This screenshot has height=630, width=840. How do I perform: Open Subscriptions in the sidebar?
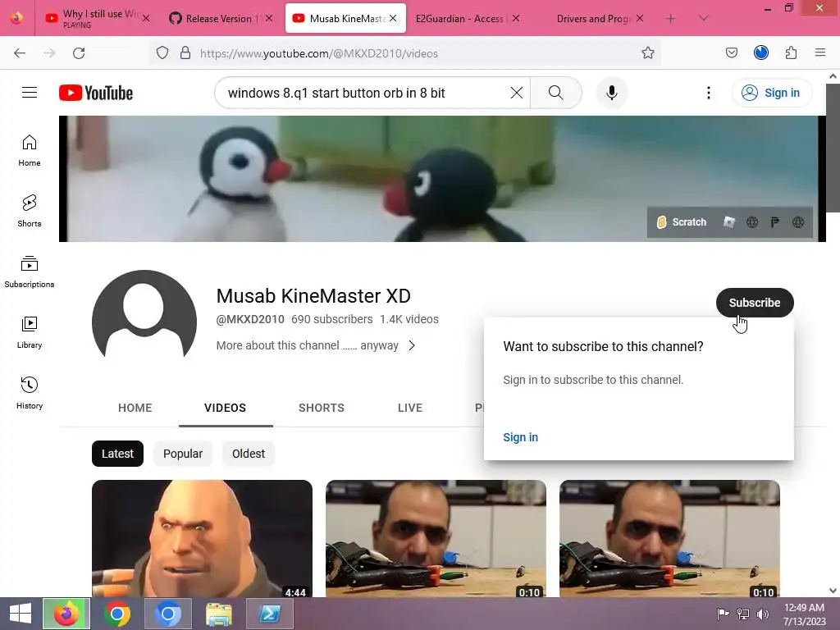[x=30, y=272]
